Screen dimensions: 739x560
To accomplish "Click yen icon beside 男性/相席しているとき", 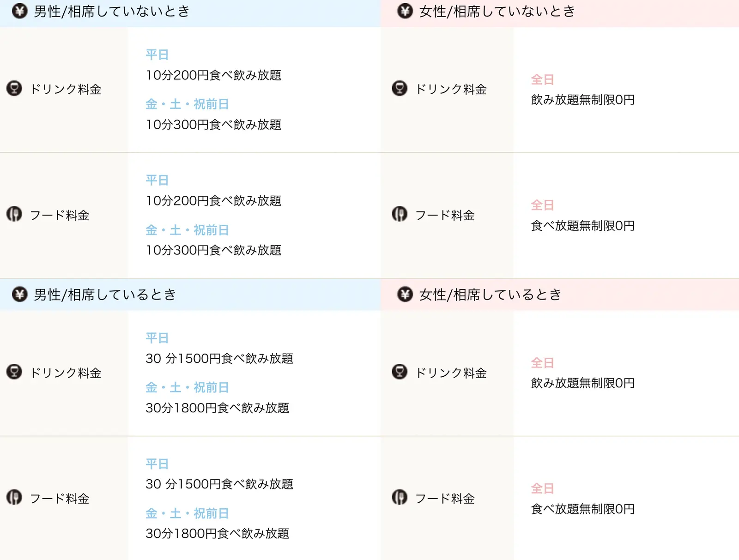I will (19, 294).
